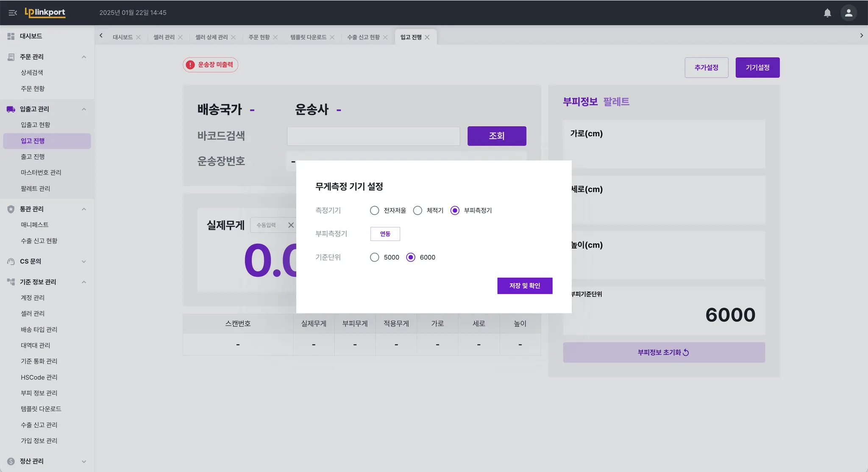Collapse the 주문 관리 menu section
This screenshot has height=472, width=868.
pos(84,57)
